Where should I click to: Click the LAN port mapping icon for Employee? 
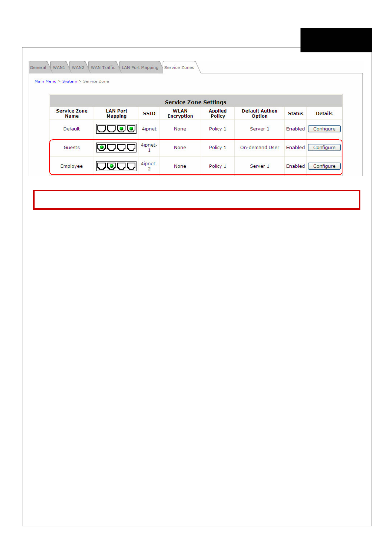(116, 166)
